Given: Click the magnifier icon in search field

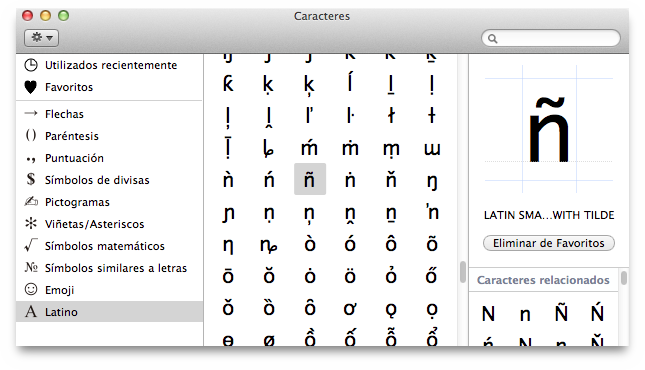Looking at the screenshot, I should coord(492,39).
